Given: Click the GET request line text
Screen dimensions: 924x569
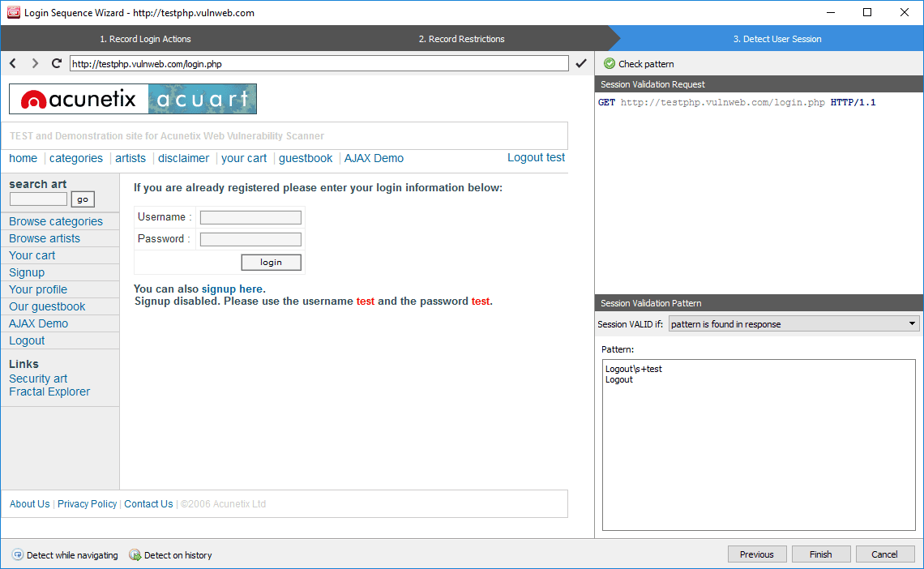Looking at the screenshot, I should 737,102.
